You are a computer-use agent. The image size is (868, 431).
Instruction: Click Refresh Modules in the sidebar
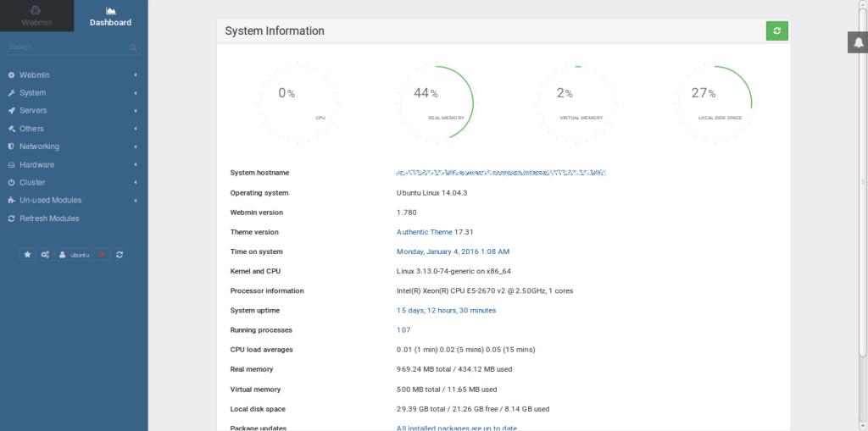point(49,218)
